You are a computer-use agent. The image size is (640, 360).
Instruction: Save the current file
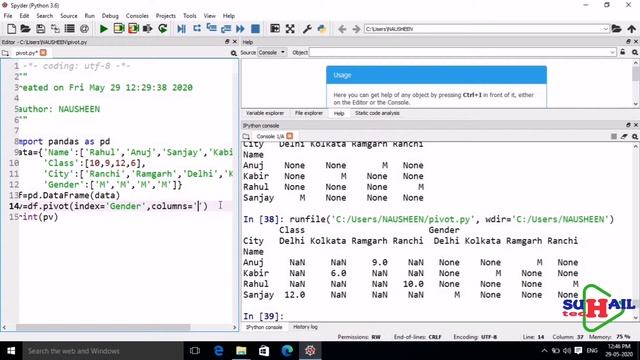(40, 29)
